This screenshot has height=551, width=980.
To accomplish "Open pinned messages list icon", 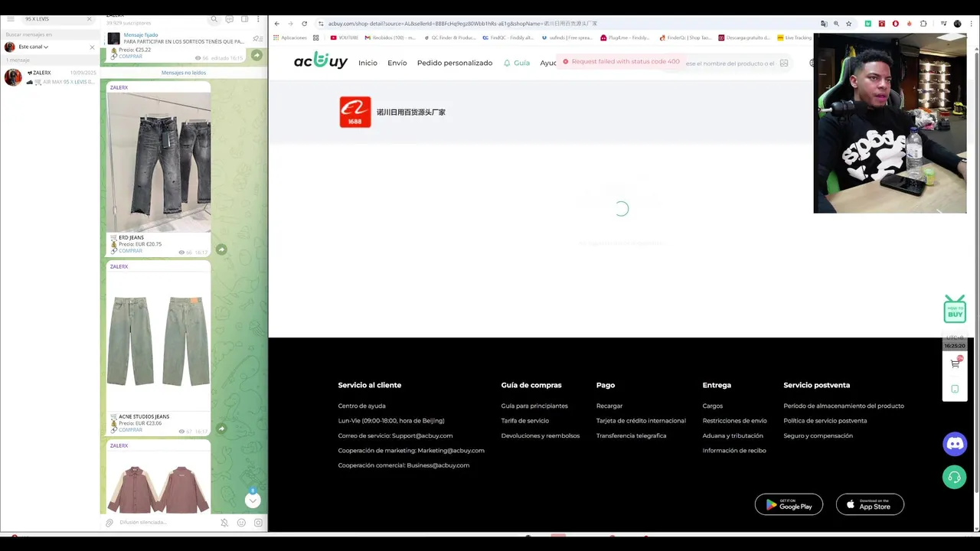I will point(258,38).
